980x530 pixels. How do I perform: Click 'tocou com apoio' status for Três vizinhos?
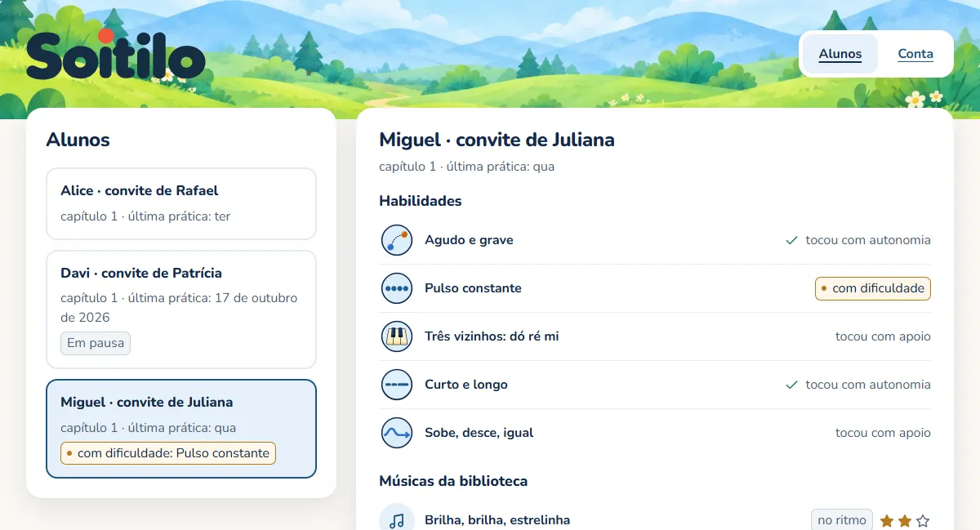coord(883,336)
